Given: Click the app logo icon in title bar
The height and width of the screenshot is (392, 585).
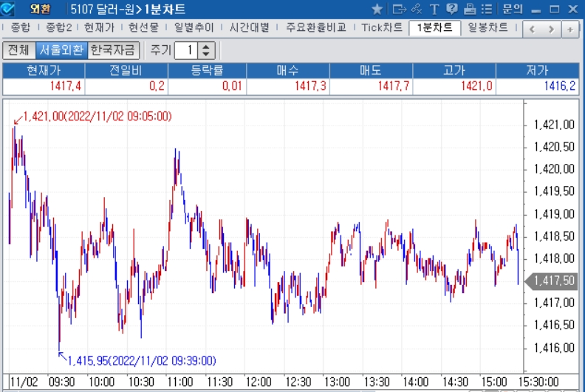Looking at the screenshot, I should pyautogui.click(x=7, y=8).
